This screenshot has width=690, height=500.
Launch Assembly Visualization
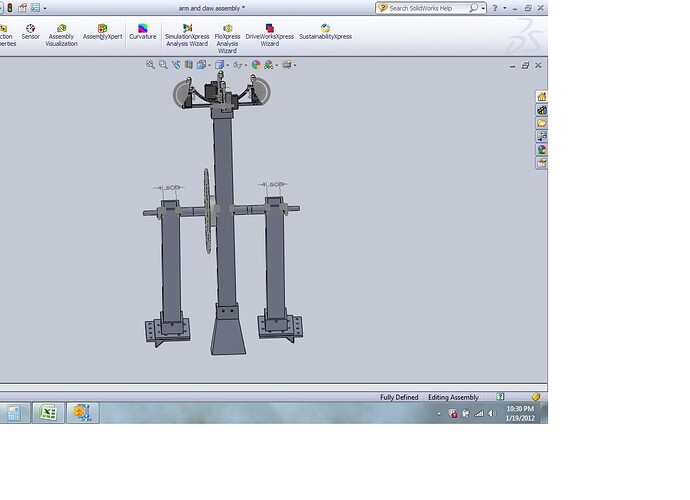pyautogui.click(x=61, y=35)
